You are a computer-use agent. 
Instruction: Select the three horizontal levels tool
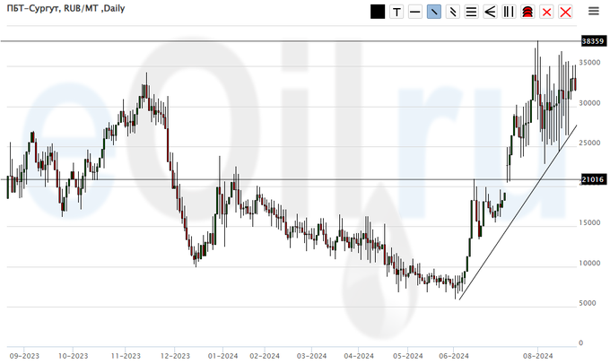[471, 12]
